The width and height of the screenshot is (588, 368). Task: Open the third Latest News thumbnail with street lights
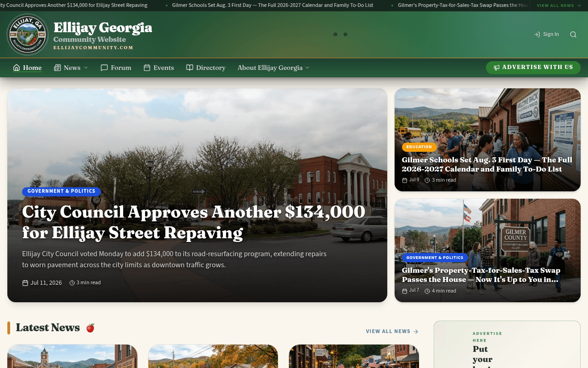(354, 356)
